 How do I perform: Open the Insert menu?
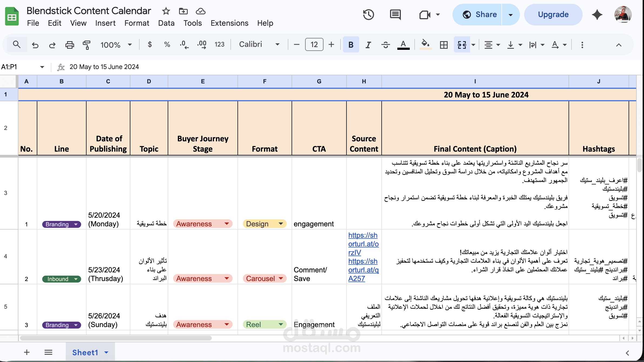(105, 23)
